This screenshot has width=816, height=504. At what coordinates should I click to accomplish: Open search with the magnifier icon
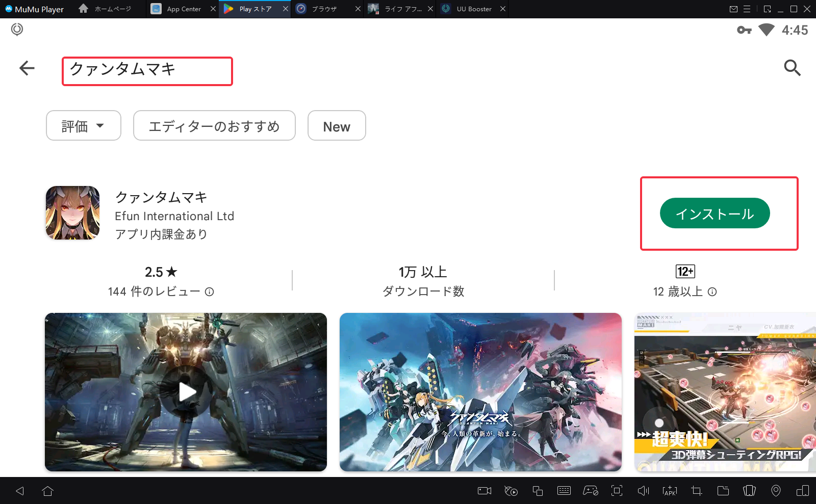click(792, 68)
